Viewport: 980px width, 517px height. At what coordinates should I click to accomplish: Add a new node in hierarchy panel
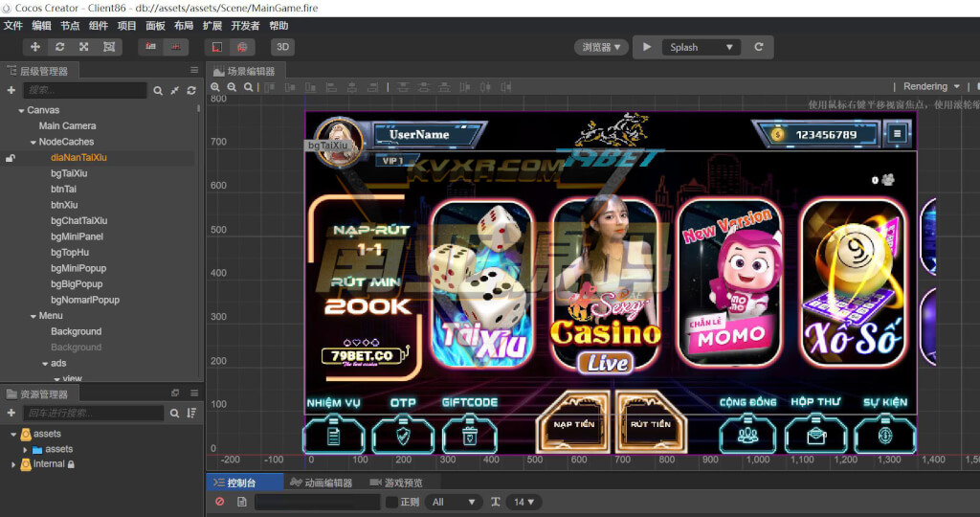tap(11, 90)
